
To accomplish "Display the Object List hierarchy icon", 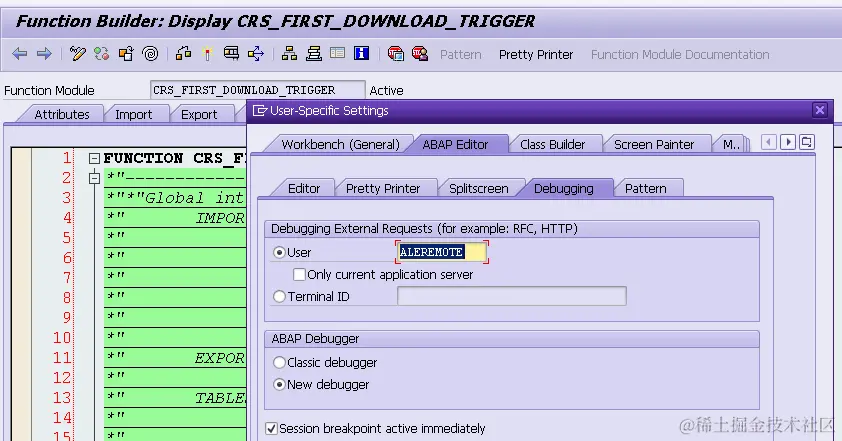I will pos(289,54).
